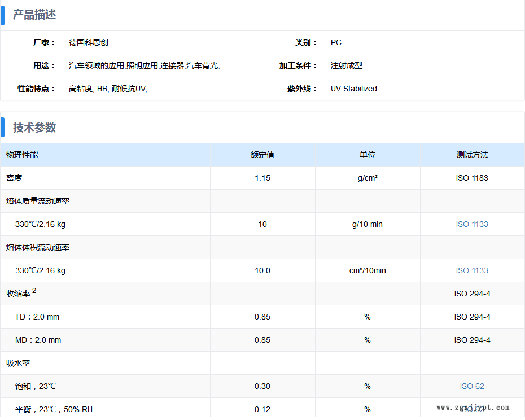Click the 收缩率 row label
This screenshot has height=420, width=525.
click(x=19, y=294)
